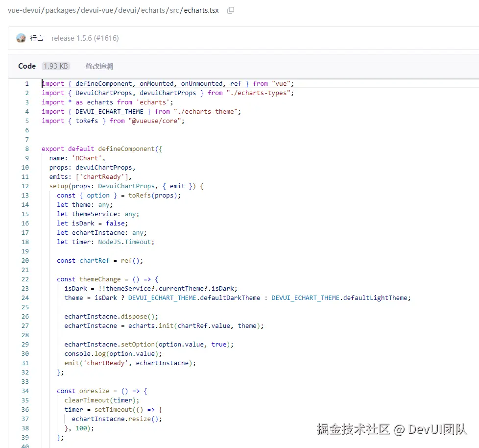Screen dimensions: 479x448
Task: Open commit message release 1.5.6 (#1616)
Action: tap(85, 38)
